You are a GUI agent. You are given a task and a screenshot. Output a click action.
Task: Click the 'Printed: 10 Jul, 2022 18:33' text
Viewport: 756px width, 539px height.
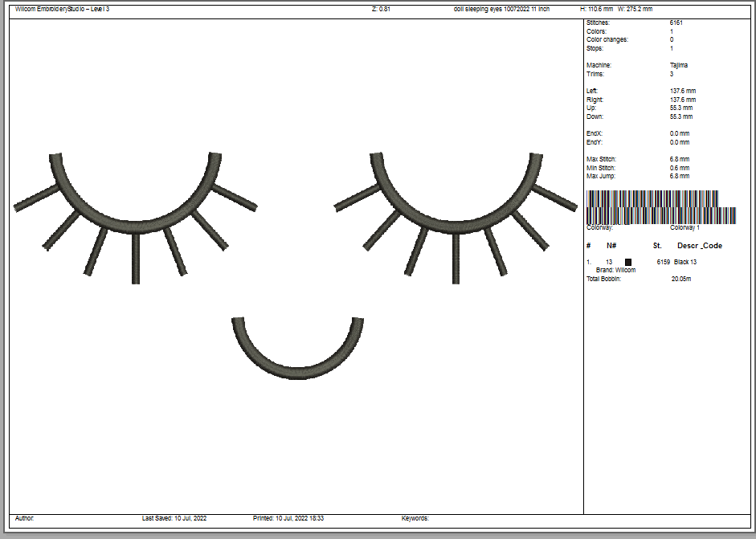pos(288,519)
